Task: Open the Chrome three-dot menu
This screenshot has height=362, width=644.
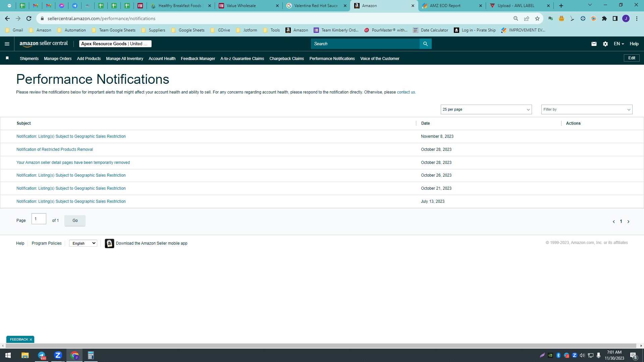Action: [x=637, y=18]
